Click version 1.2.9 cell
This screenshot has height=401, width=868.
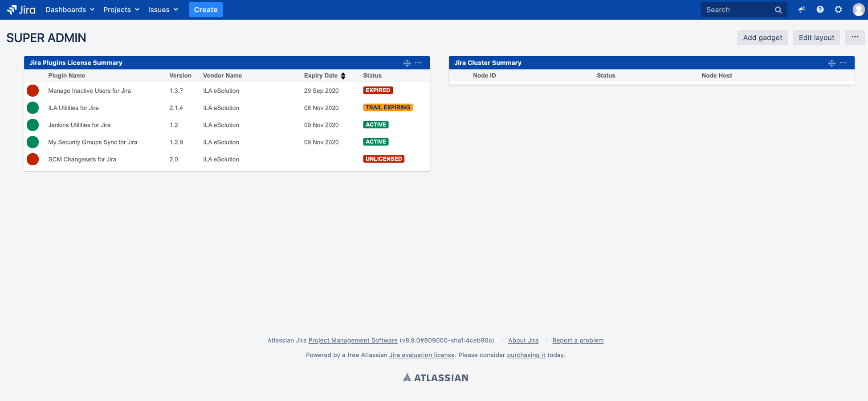point(176,142)
